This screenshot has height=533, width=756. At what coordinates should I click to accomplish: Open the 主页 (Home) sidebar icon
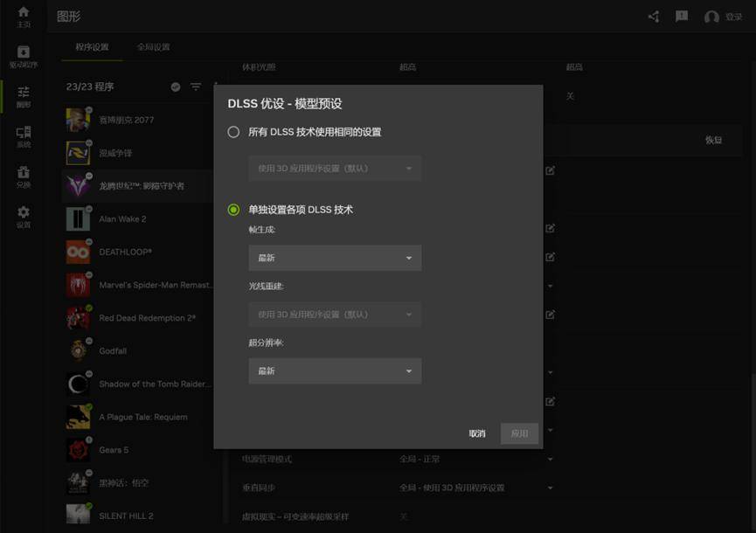[24, 17]
